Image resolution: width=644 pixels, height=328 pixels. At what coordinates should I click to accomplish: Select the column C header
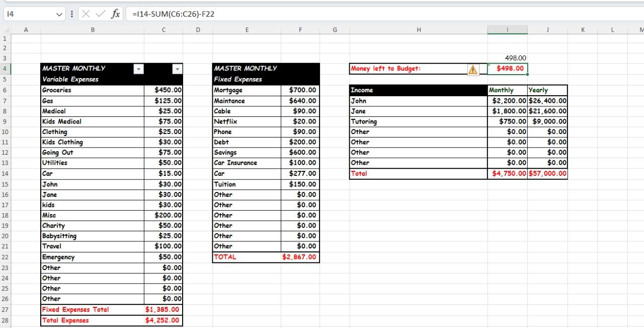tap(164, 30)
